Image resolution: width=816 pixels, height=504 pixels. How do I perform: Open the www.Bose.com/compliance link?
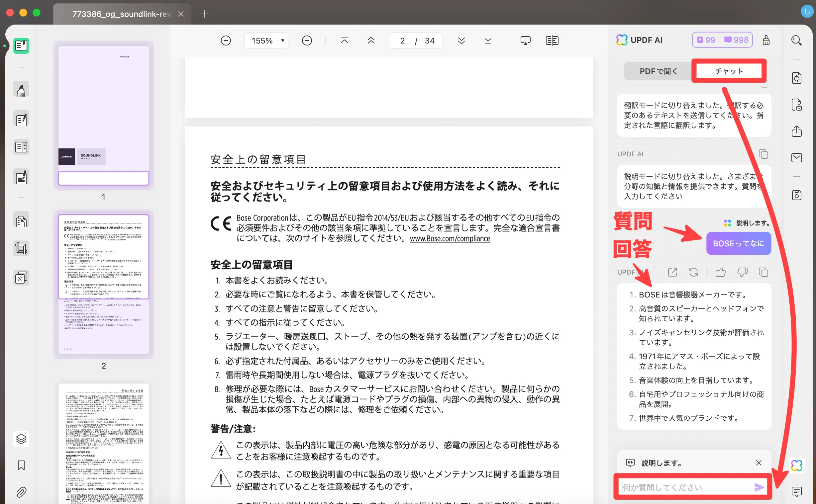(450, 239)
